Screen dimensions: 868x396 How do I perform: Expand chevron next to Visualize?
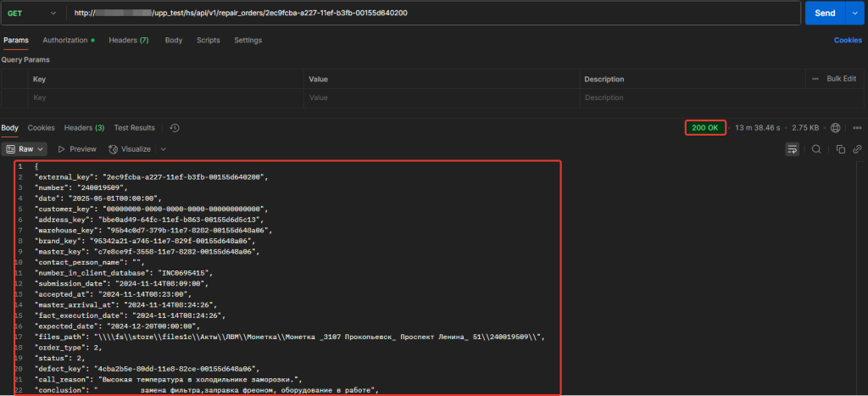coord(161,149)
